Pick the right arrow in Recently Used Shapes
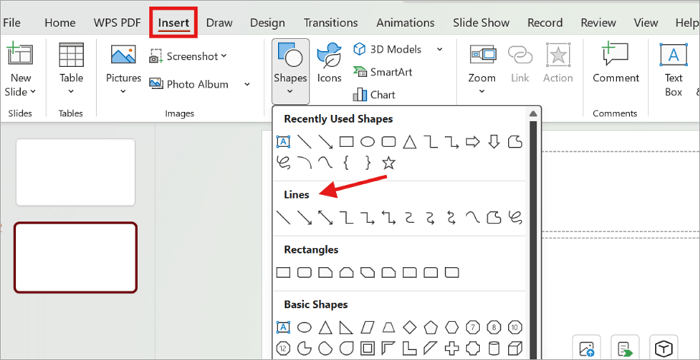700x360 pixels. (x=472, y=142)
